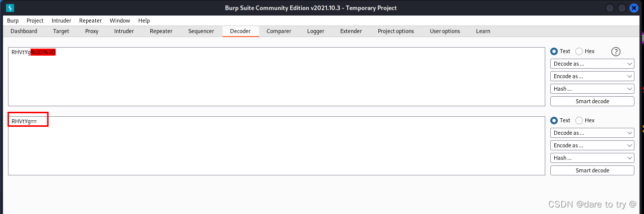Click the top panel's Smart decode button

(592, 101)
